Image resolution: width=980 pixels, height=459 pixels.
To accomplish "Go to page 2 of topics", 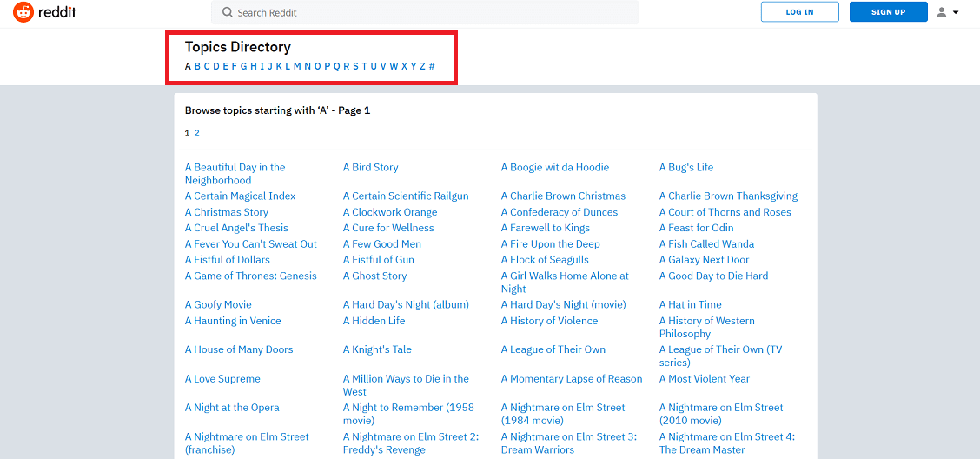I will tap(197, 133).
